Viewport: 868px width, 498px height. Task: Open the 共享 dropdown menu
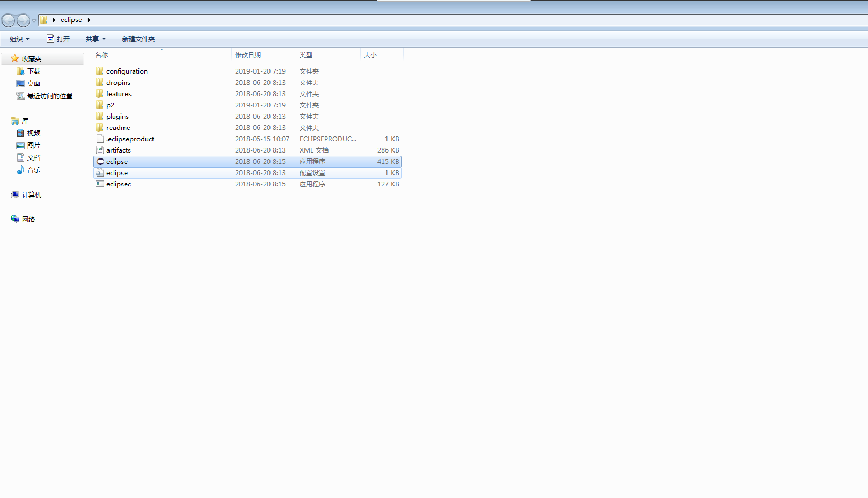(x=96, y=39)
